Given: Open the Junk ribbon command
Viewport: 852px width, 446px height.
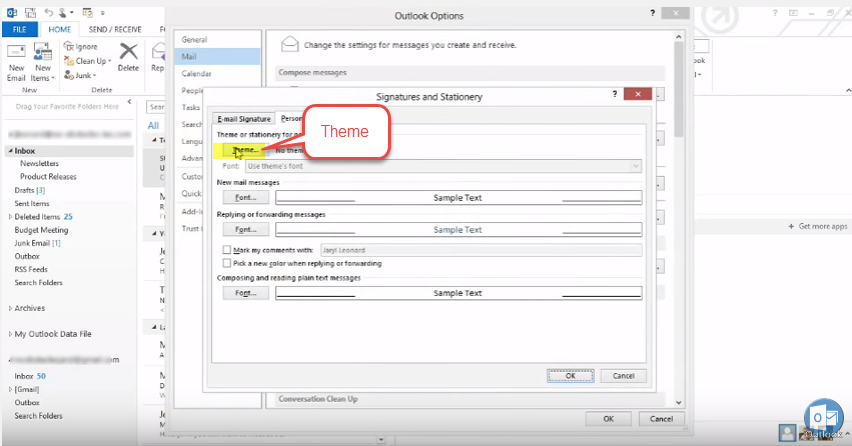Looking at the screenshot, I should click(80, 75).
